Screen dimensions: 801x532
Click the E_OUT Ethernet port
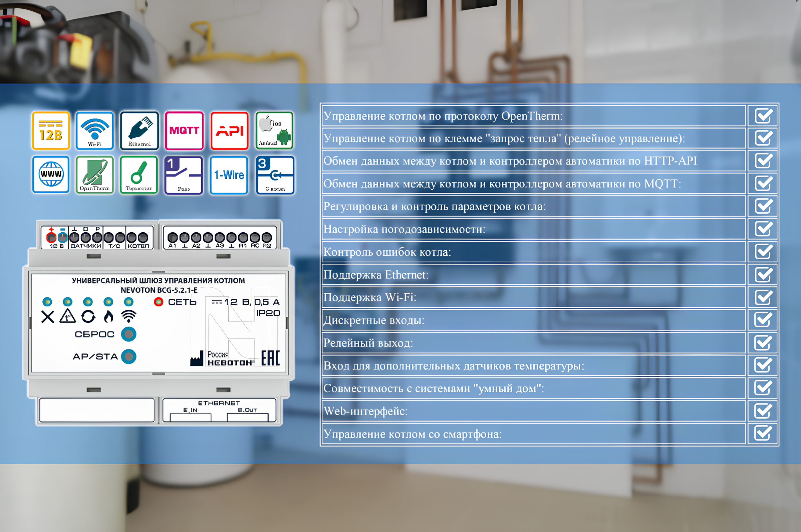248,417
